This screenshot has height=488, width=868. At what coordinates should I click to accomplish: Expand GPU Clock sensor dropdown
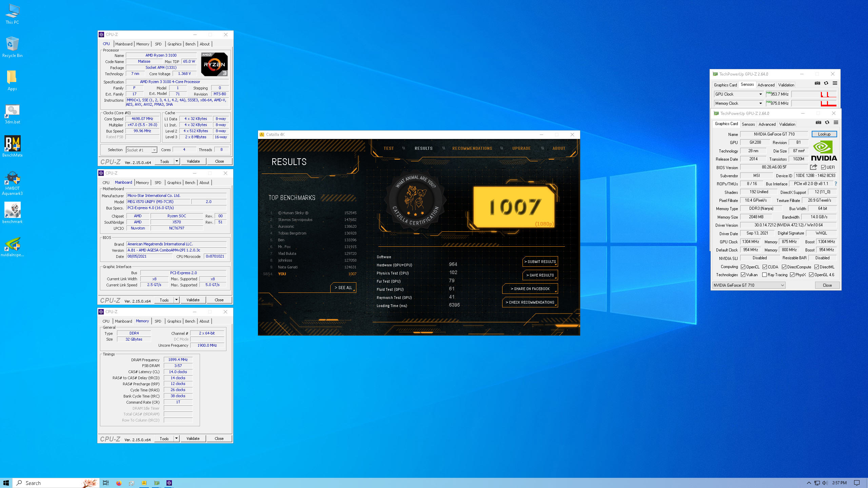[x=761, y=94]
